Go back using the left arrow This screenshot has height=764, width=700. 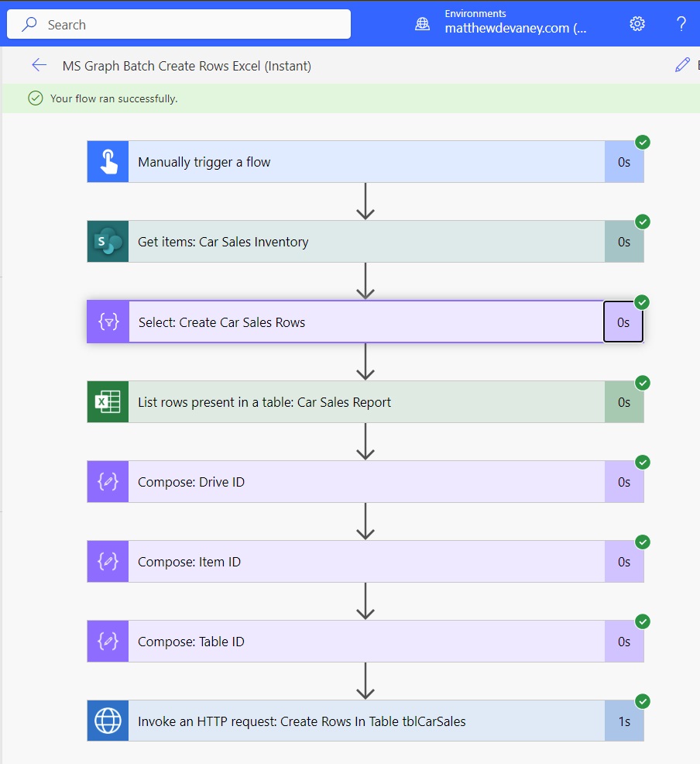[x=39, y=65]
